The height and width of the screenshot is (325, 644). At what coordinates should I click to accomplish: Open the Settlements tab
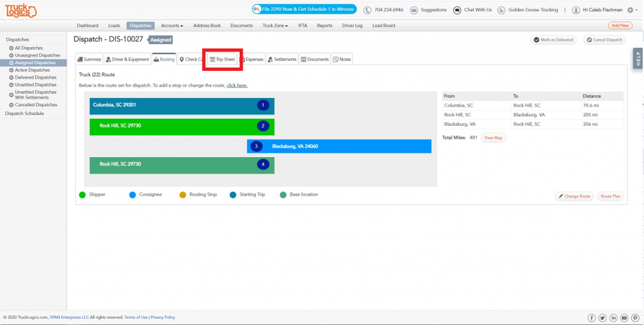(282, 59)
